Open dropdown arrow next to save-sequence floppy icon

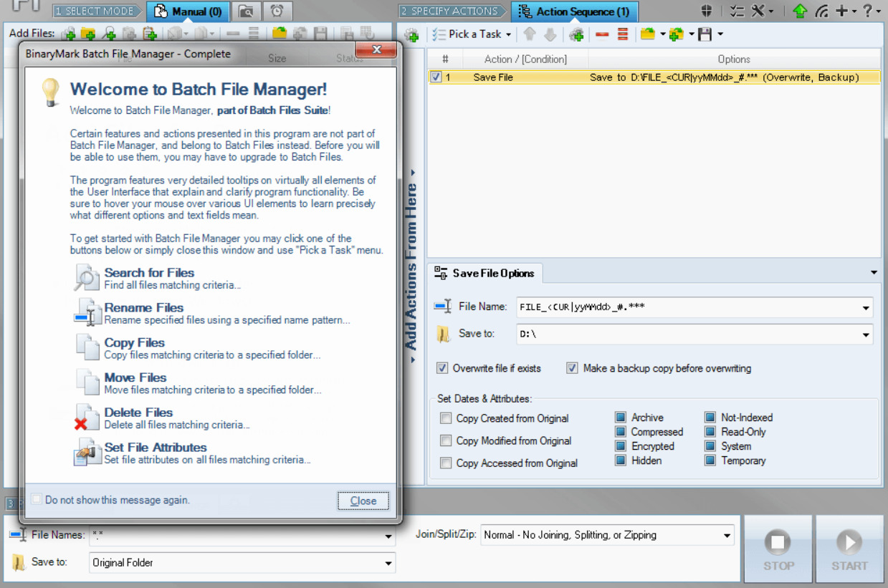tap(720, 34)
